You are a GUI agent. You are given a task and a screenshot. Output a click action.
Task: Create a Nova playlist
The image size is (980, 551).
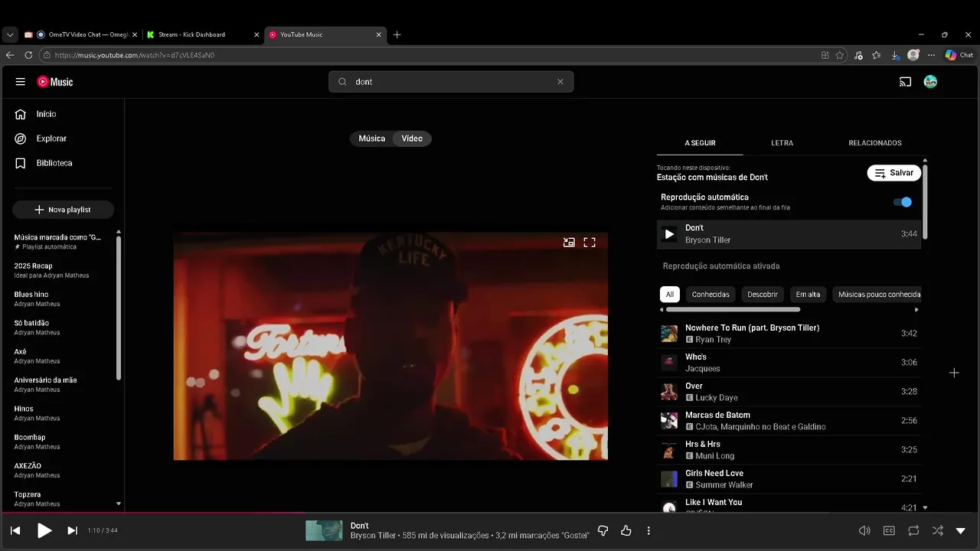point(63,210)
